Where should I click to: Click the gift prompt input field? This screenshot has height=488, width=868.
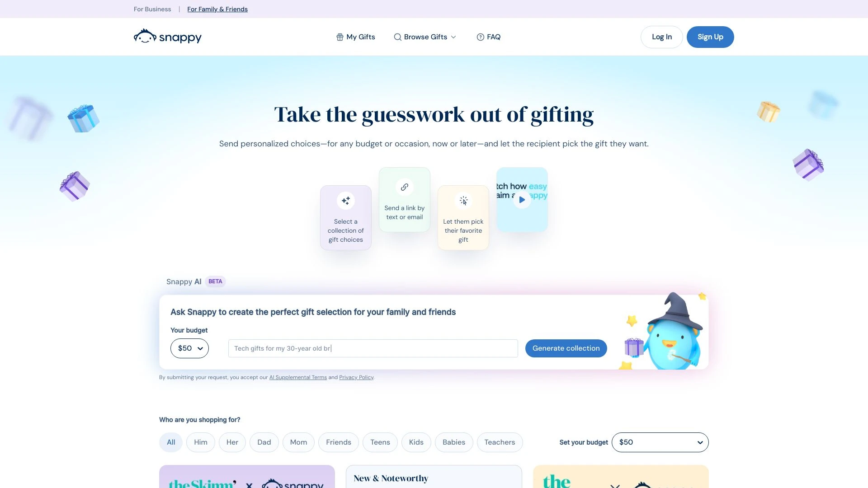point(373,348)
